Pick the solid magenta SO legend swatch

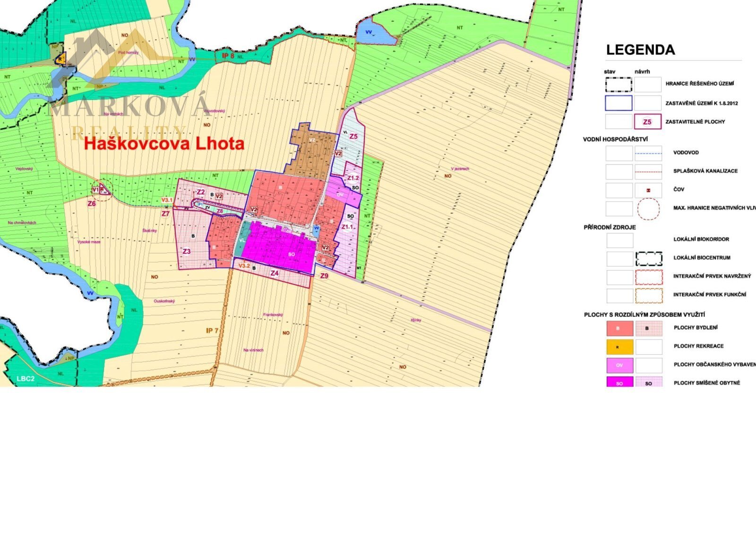619,382
